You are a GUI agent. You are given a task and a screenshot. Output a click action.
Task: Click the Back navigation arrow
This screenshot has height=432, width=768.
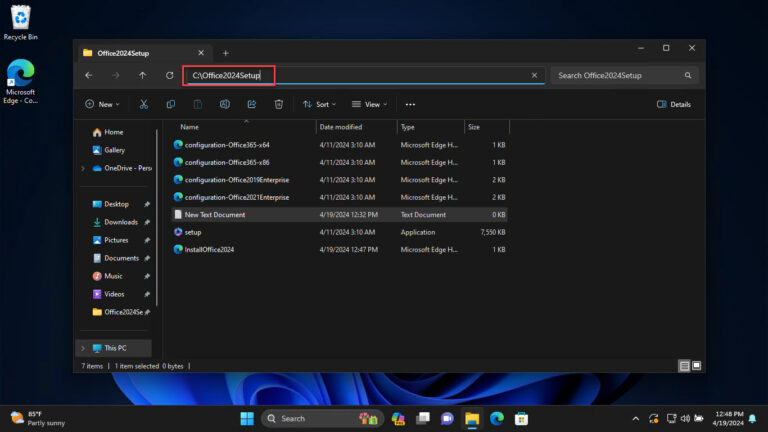pyautogui.click(x=89, y=75)
